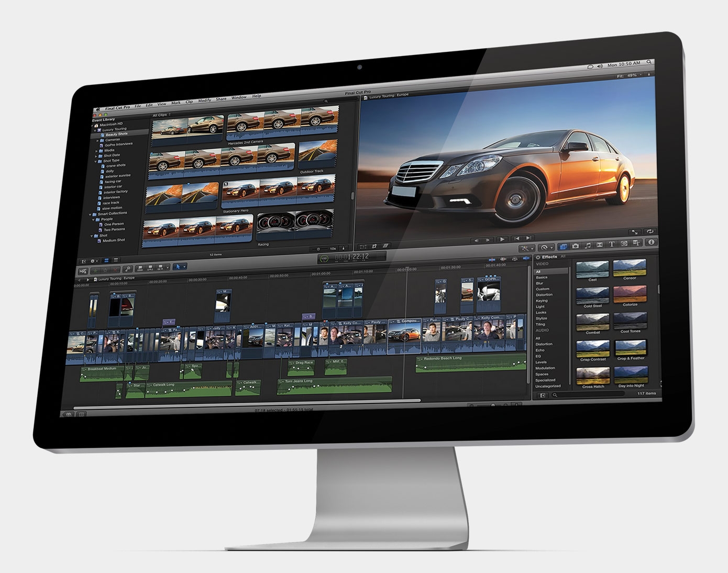Viewport: 728px width, 573px height.
Task: Open the Keyword Editor key icon
Action: point(128,269)
